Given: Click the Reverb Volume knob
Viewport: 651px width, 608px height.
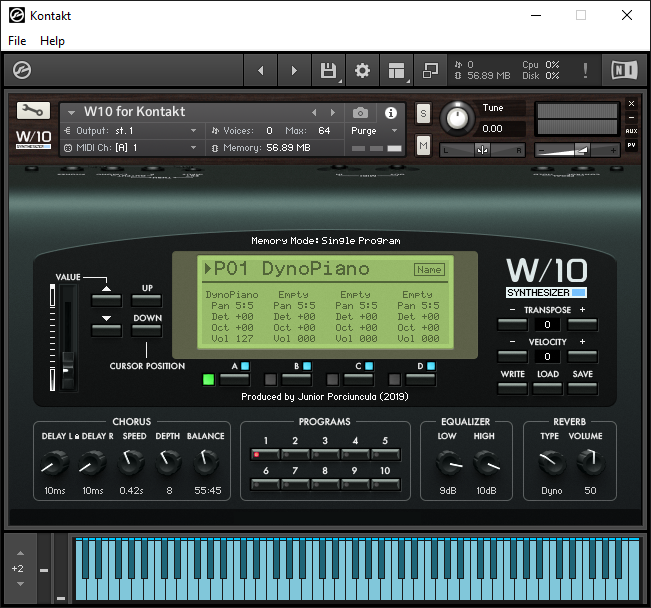Looking at the screenshot, I should click(x=590, y=461).
